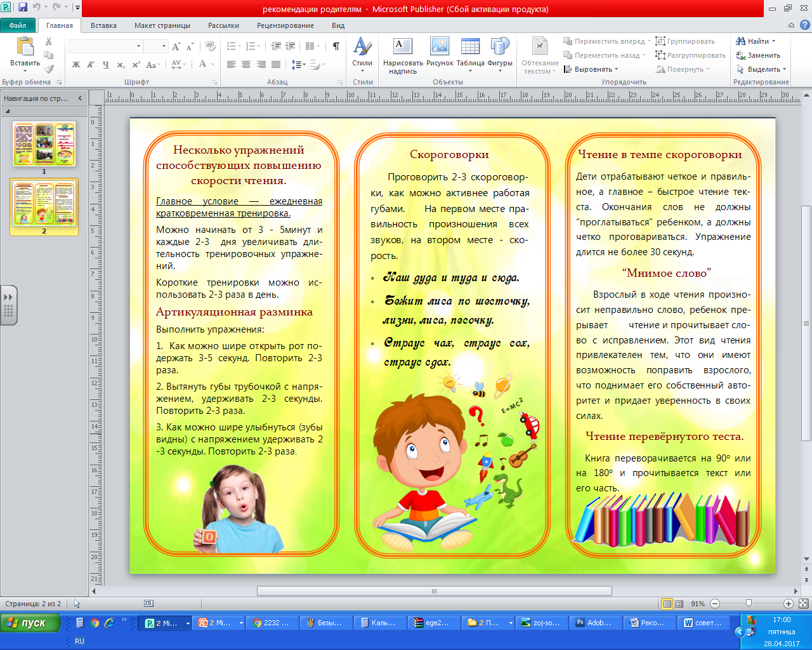Select page 1 thumbnail in navigation
The height and width of the screenshot is (650, 812).
point(44,144)
